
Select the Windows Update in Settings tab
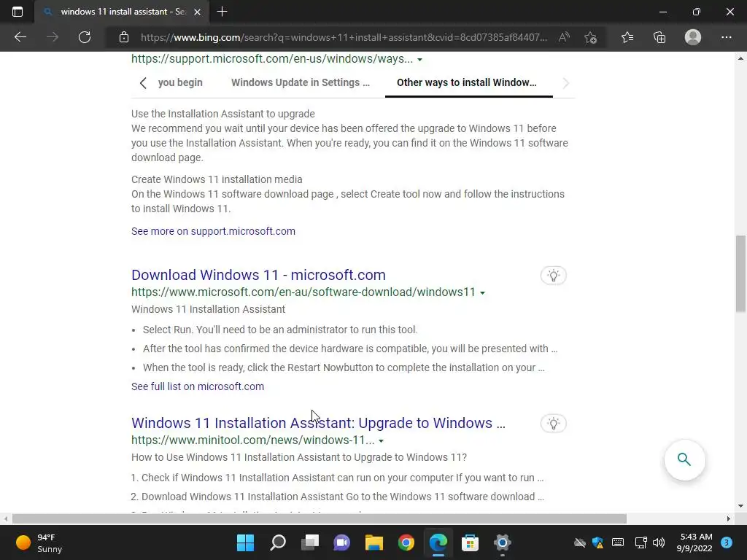point(301,82)
